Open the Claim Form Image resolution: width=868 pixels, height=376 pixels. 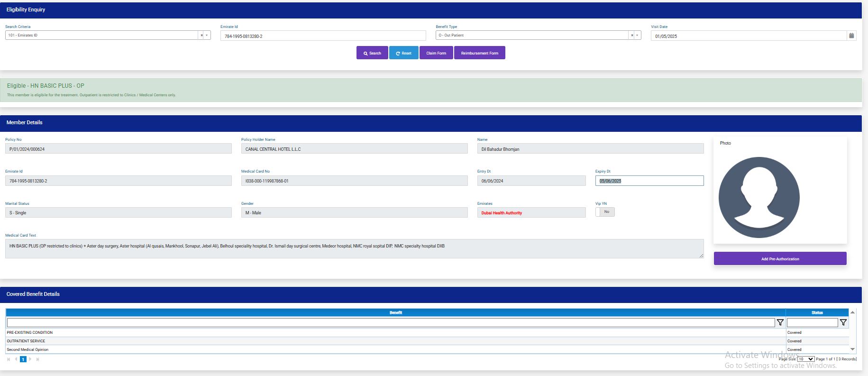coord(436,53)
